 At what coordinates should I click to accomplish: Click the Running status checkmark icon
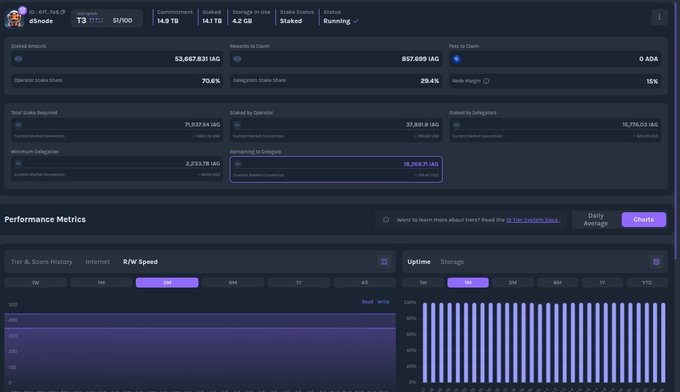pos(356,21)
